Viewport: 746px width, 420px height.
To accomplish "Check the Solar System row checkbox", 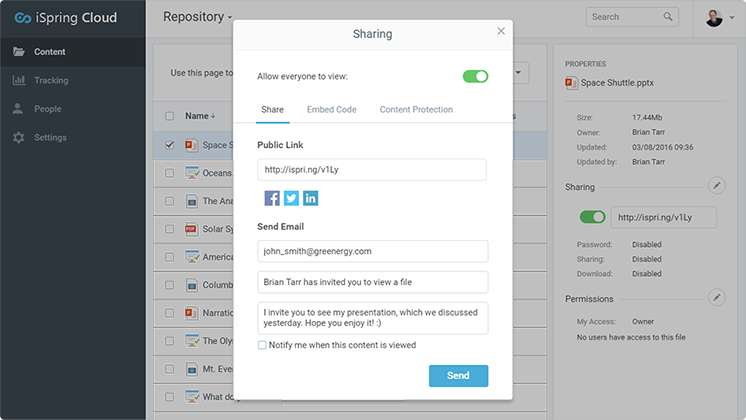I will click(169, 229).
